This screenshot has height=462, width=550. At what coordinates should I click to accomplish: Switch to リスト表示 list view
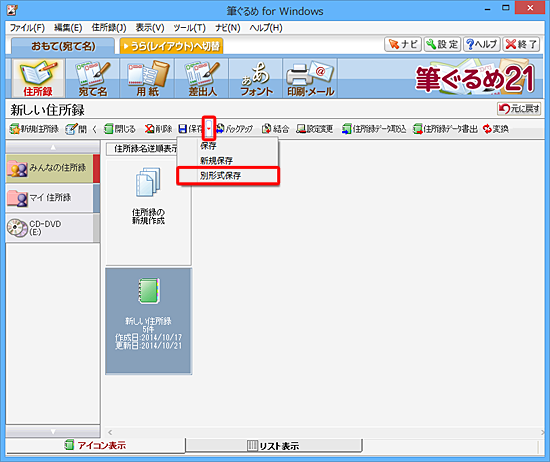click(x=274, y=446)
